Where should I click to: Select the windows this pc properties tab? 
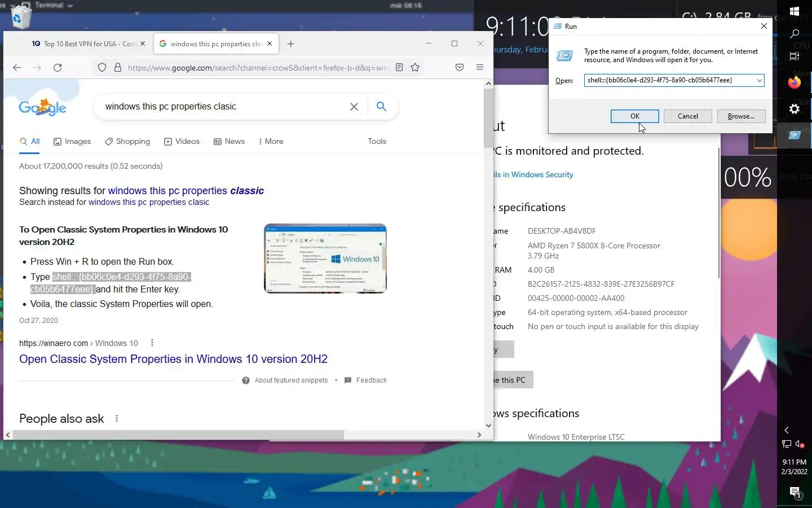tap(217, 43)
